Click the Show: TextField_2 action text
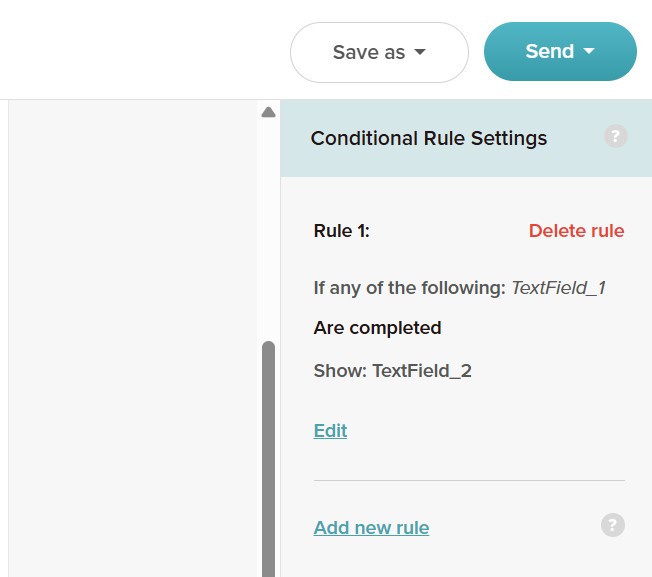Screen dimensions: 652x577 (x=393, y=371)
